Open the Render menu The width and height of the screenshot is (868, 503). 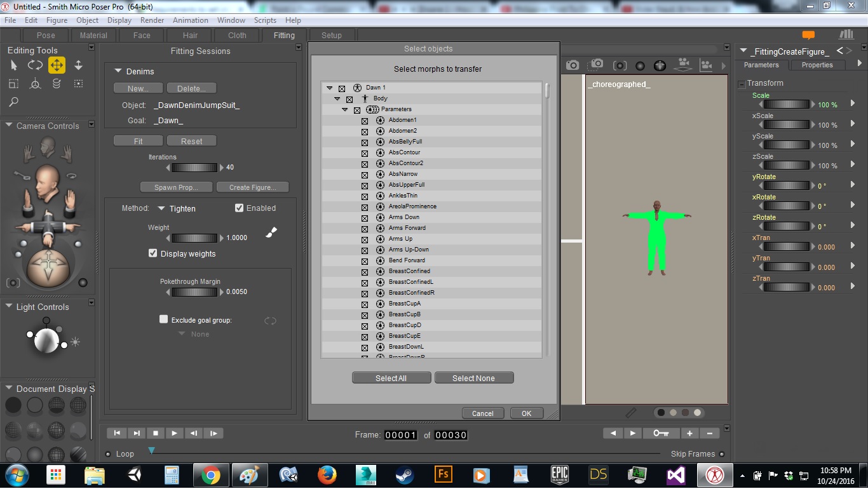152,20
